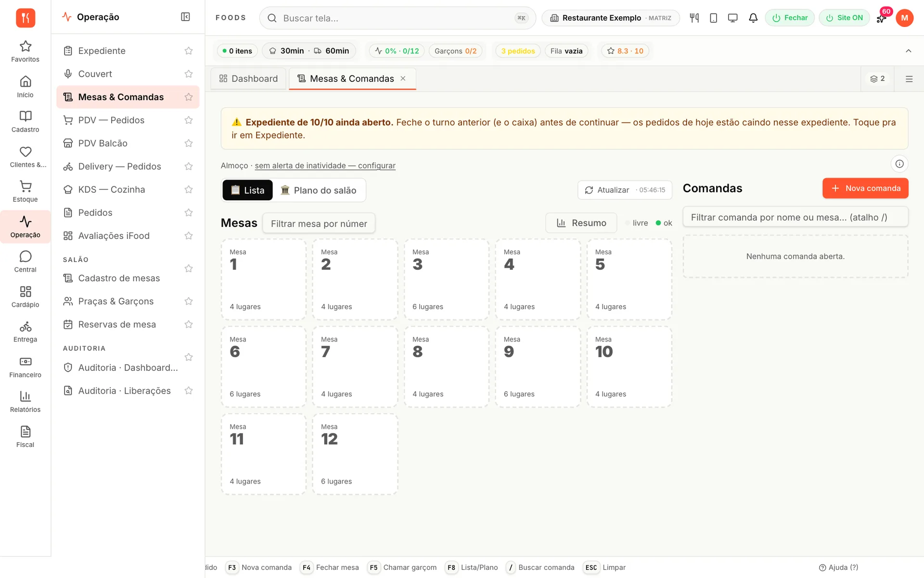Open Central chat icon
This screenshot has height=578, width=924.
click(25, 262)
